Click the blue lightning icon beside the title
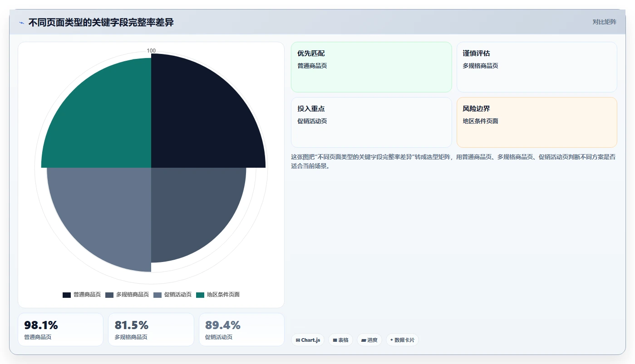635x364 pixels. (x=21, y=23)
